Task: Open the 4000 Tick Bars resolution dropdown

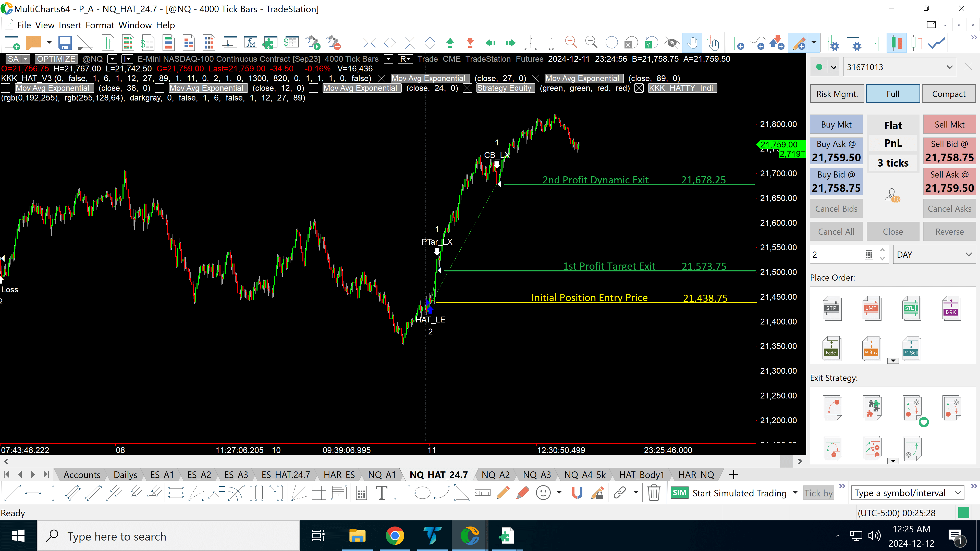Action: (x=388, y=59)
